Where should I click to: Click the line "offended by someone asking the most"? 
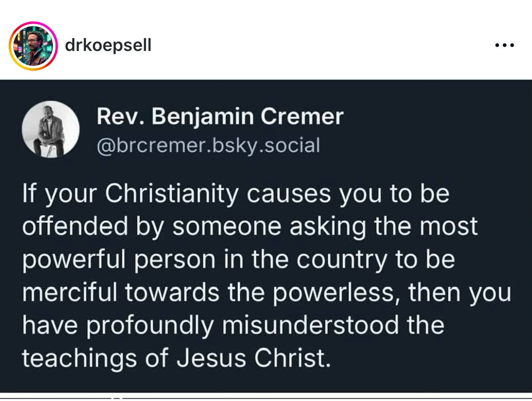(x=250, y=227)
